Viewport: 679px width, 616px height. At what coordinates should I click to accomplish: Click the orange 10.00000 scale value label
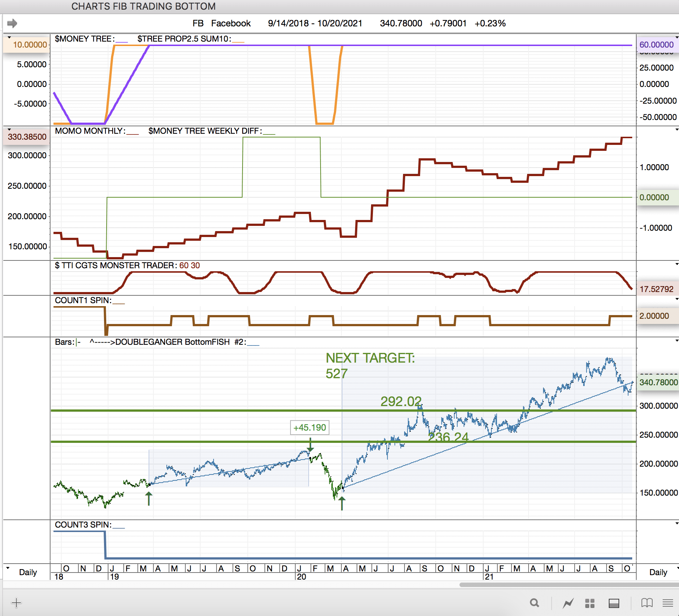pyautogui.click(x=27, y=45)
